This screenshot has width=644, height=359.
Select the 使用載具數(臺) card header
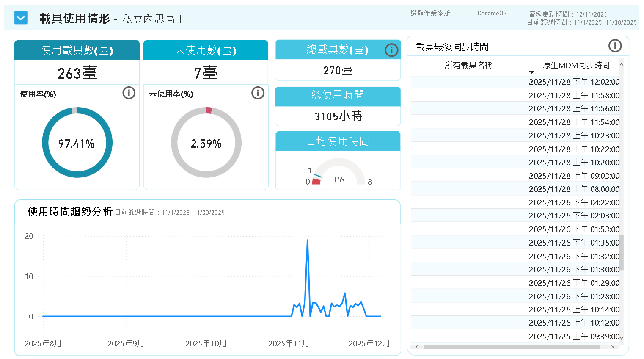click(77, 50)
